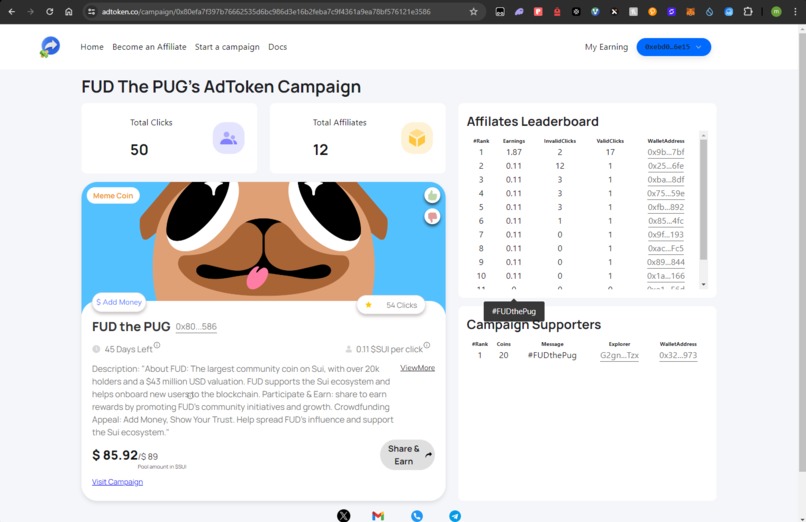Image resolution: width=806 pixels, height=522 pixels.
Task: Open supporter wallet 0x32...973
Action: coord(678,355)
